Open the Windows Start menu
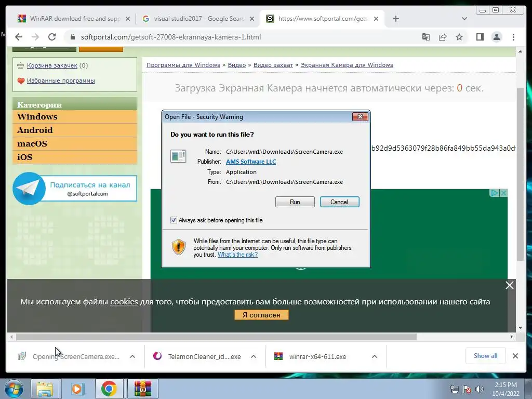The image size is (532, 399). (x=14, y=389)
